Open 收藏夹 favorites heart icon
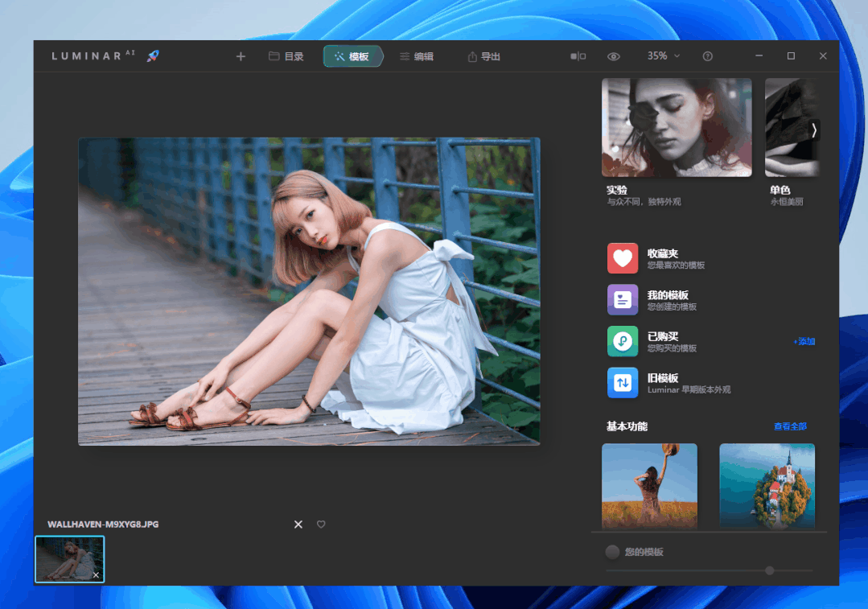This screenshot has width=868, height=609. [x=622, y=258]
